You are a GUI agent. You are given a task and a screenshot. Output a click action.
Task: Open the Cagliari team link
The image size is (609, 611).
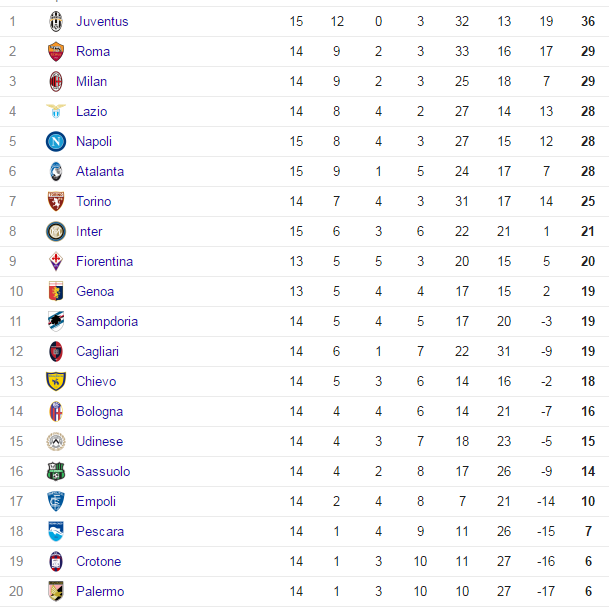pos(96,351)
